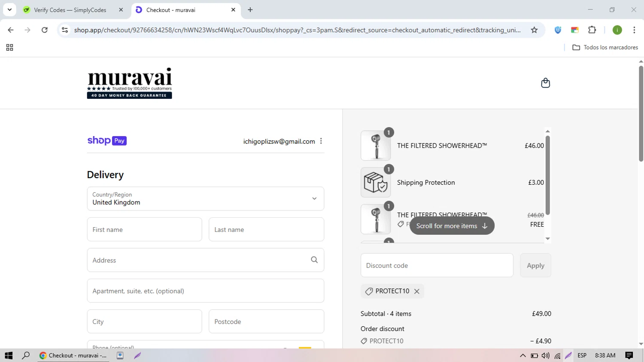
Task: Focus the Last name field
Action: point(266,229)
